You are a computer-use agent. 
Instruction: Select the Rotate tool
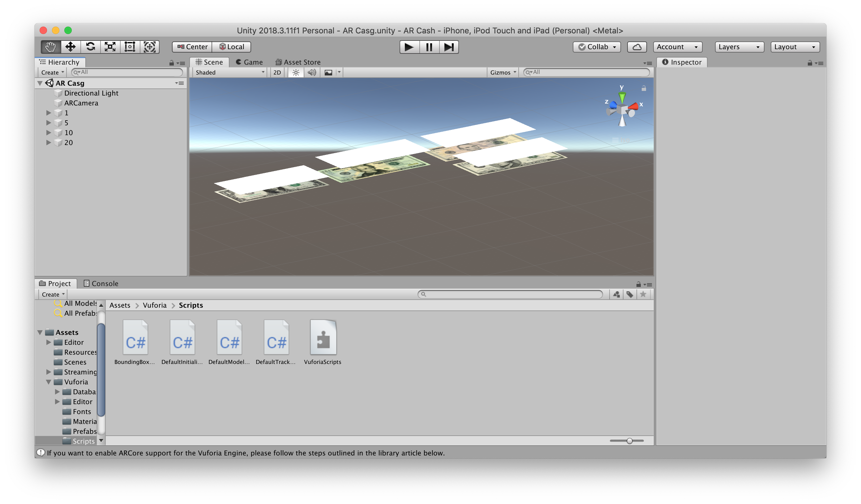(90, 47)
